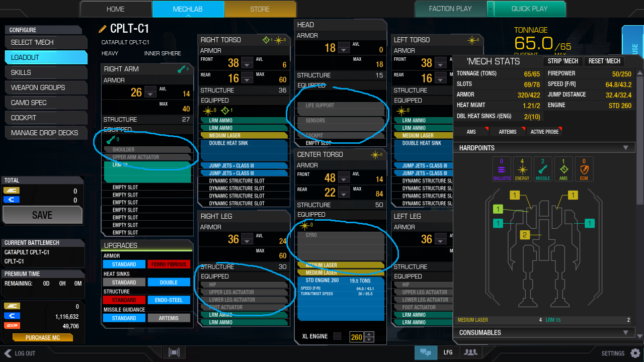Open the chat bubbles icon

[x=426, y=352]
